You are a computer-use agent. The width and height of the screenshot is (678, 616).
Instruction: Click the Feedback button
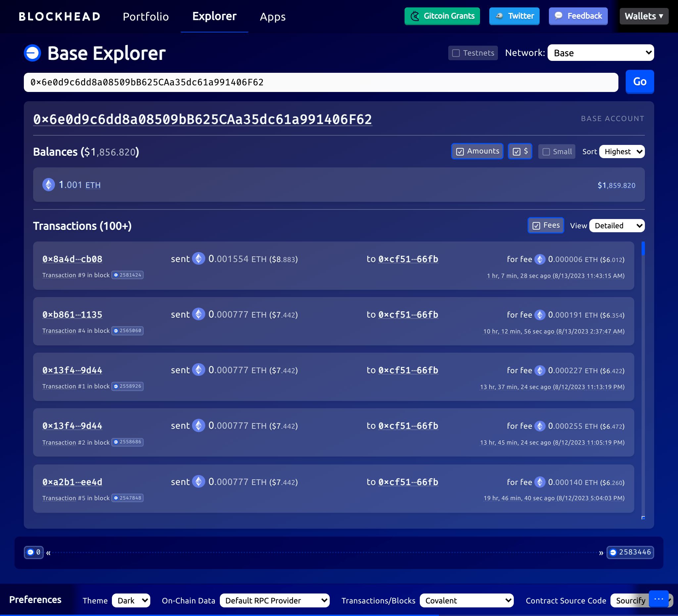click(x=578, y=16)
